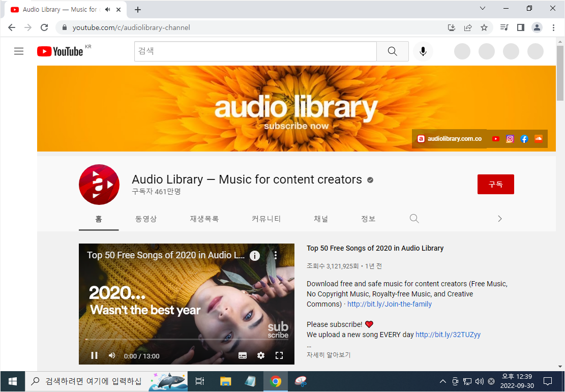Open the browser media control icon
The height and width of the screenshot is (392, 565).
[504, 28]
